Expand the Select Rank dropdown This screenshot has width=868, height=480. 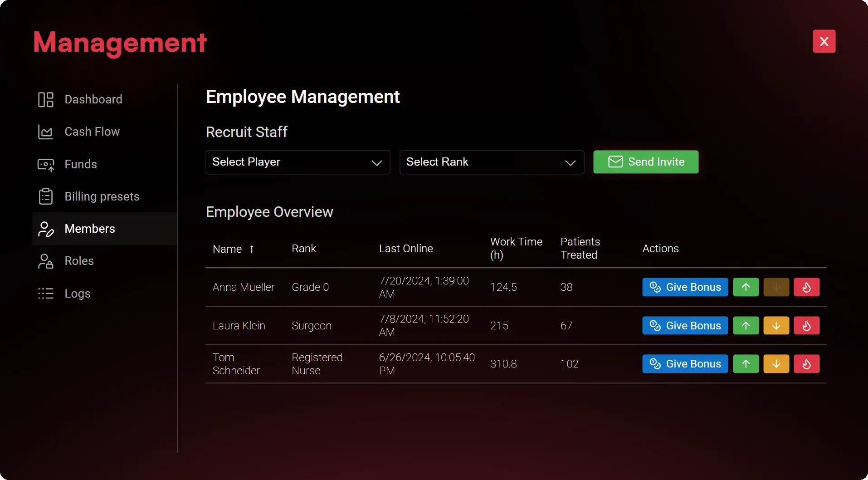(492, 162)
